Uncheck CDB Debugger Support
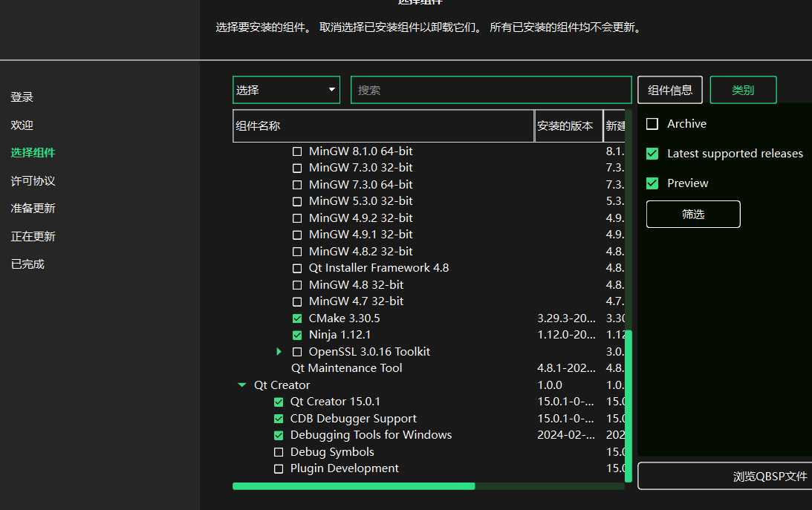812x510 pixels. 279,419
